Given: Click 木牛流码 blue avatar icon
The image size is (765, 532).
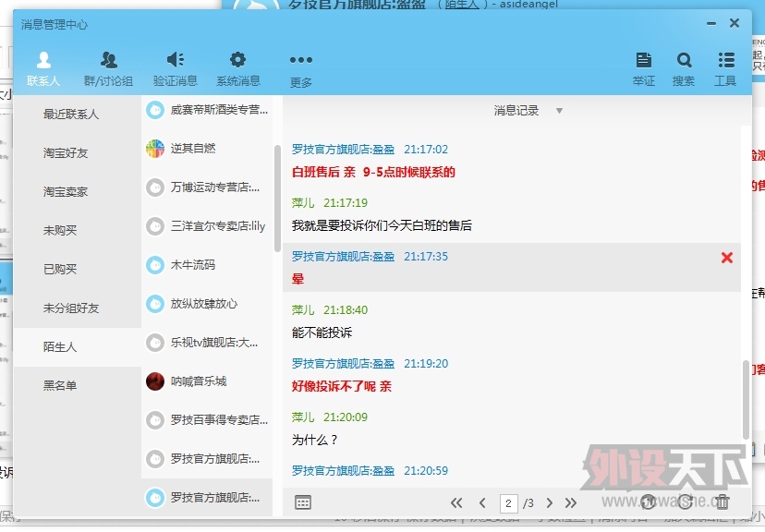Looking at the screenshot, I should [x=155, y=265].
